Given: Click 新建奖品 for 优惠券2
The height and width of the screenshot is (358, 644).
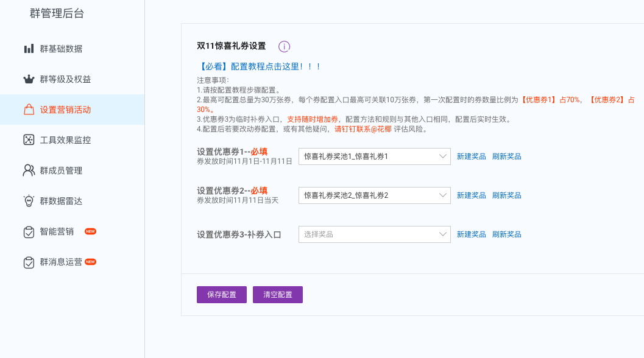Looking at the screenshot, I should pos(471,195).
